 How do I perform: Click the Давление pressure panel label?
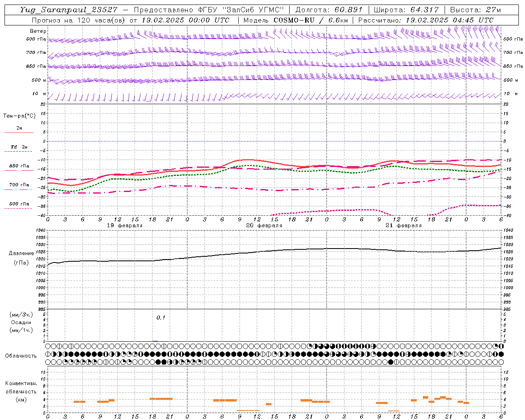[x=21, y=253]
